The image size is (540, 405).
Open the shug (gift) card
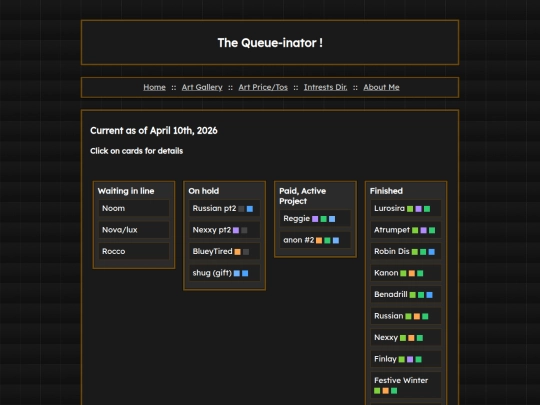tap(225, 273)
